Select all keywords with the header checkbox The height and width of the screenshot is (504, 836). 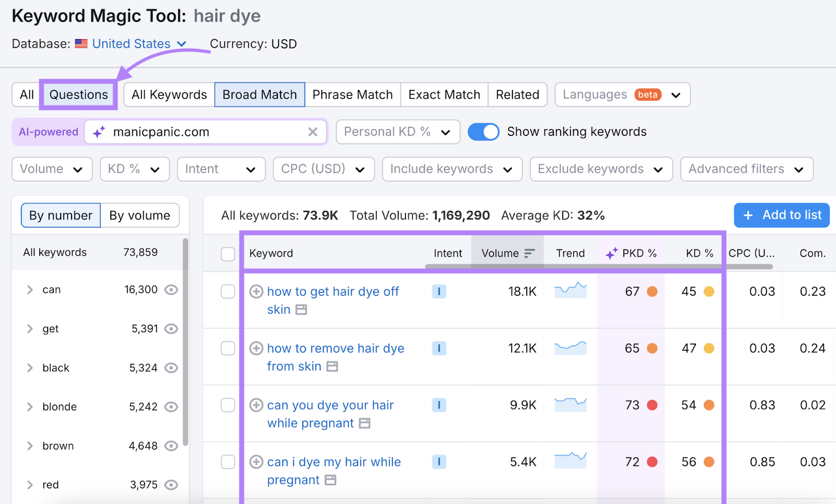(x=228, y=254)
